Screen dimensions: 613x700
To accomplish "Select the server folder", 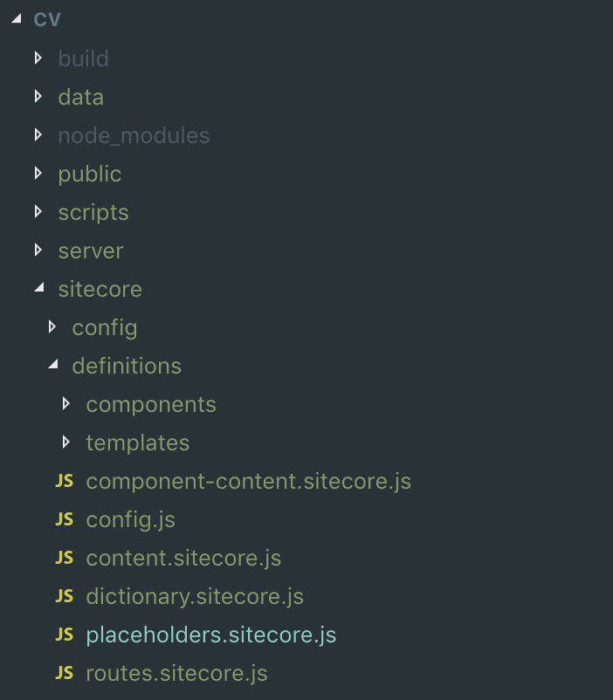I will [x=90, y=250].
